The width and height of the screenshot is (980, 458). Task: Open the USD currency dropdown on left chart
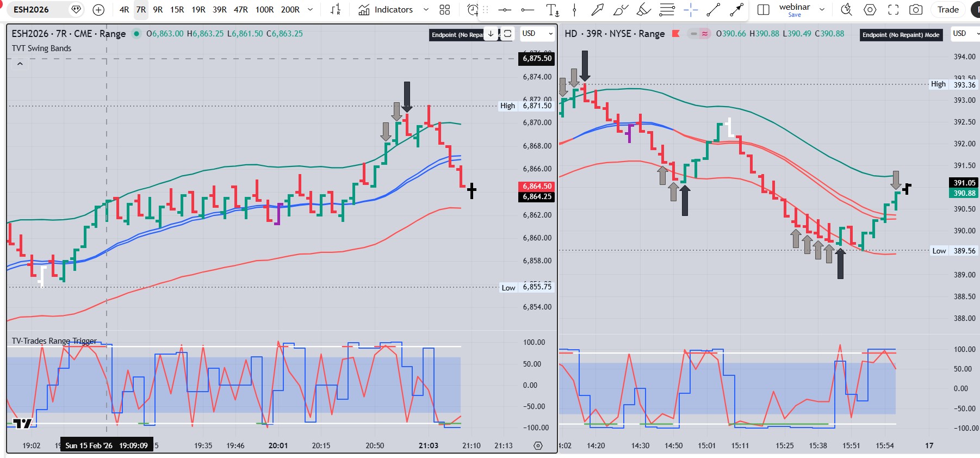coord(537,34)
